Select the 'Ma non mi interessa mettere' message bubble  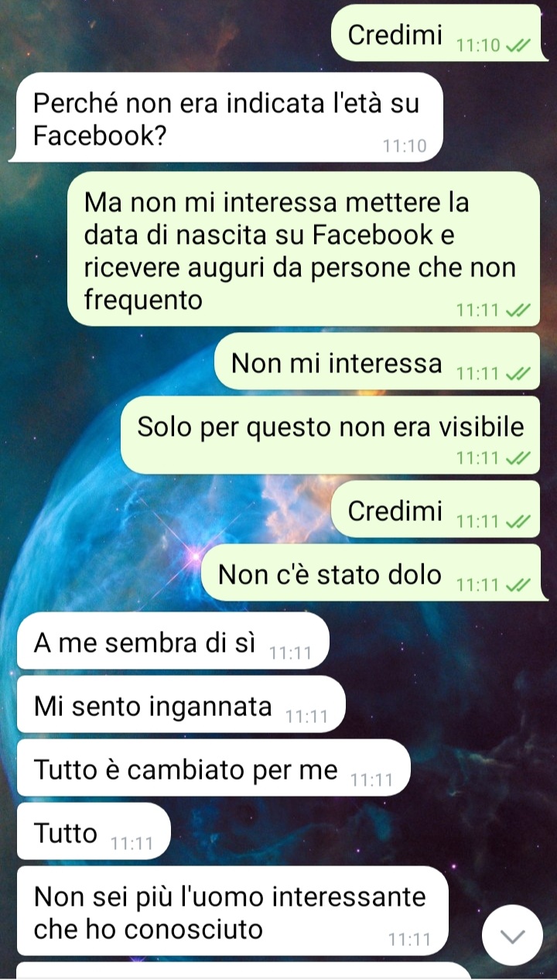(304, 248)
